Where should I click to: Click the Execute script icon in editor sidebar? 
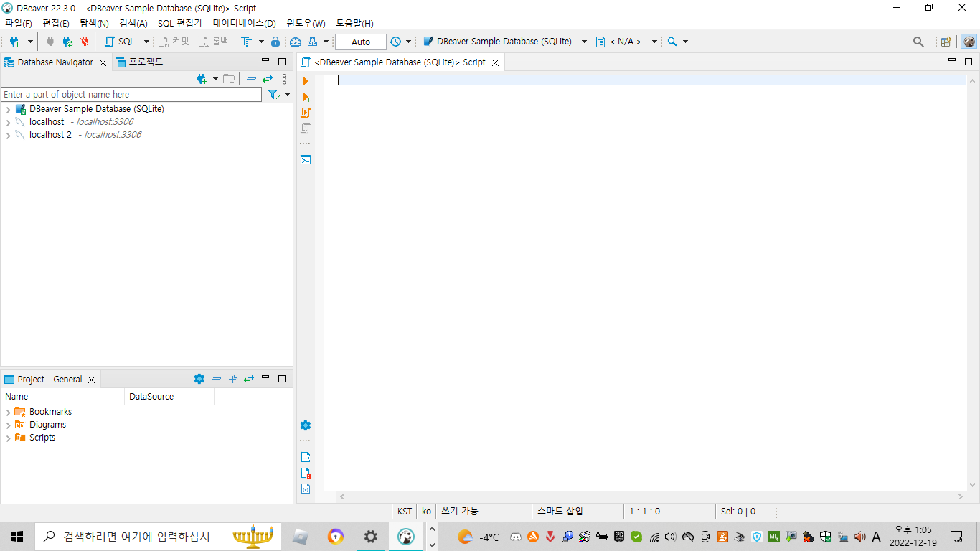(x=306, y=113)
